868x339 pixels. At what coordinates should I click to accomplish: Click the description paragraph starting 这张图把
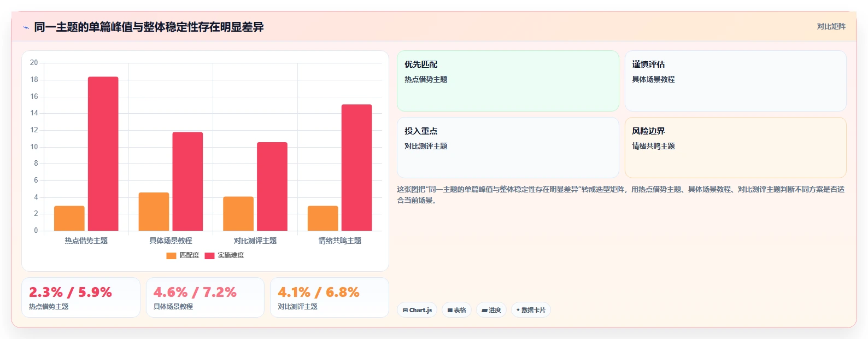(621, 195)
